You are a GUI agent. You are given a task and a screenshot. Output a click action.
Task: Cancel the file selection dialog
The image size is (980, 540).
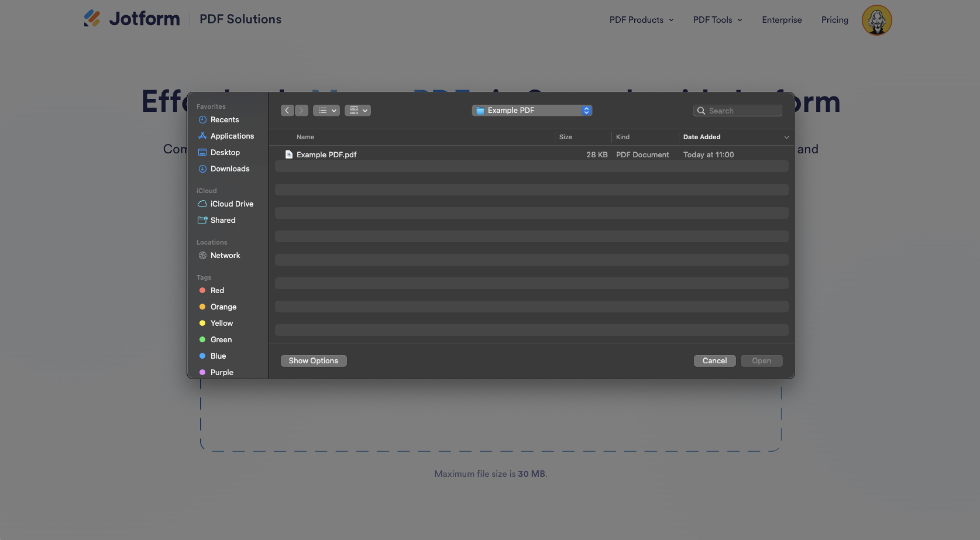click(714, 360)
